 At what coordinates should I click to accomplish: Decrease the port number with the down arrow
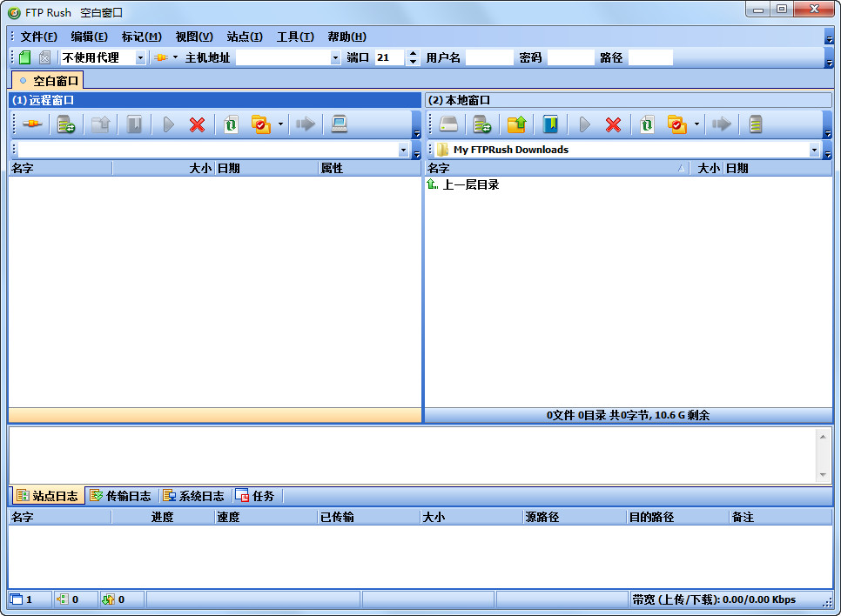[413, 62]
